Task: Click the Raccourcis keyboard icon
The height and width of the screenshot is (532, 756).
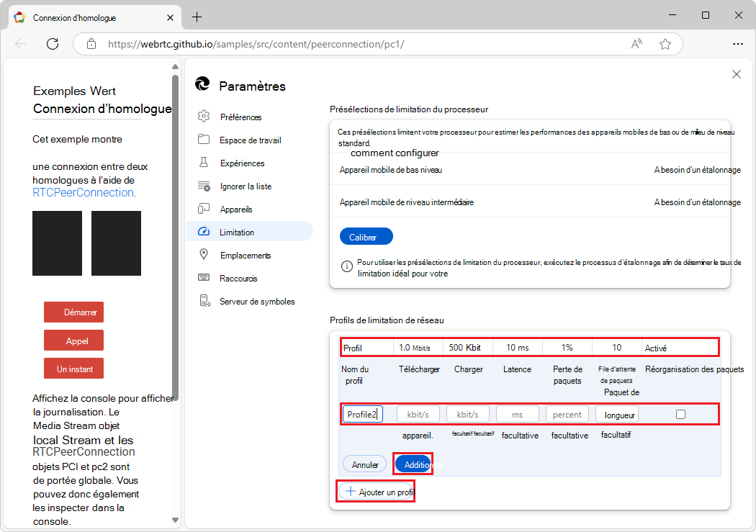Action: click(204, 278)
